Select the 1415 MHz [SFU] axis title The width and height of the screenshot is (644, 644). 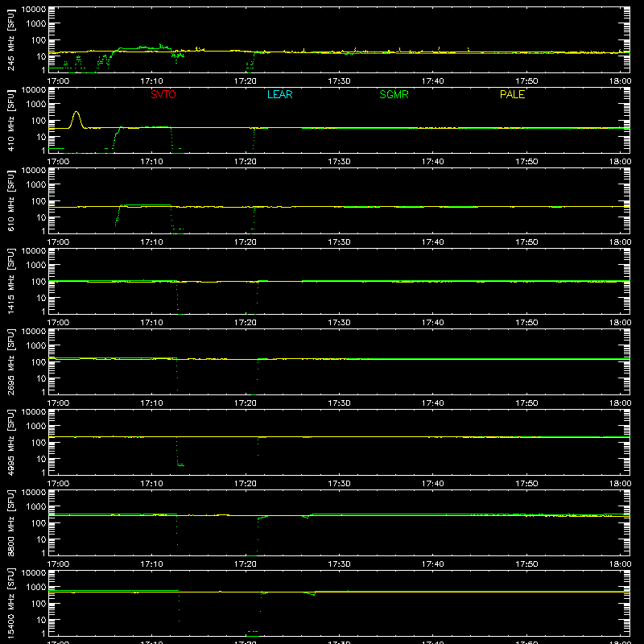tap(10, 281)
